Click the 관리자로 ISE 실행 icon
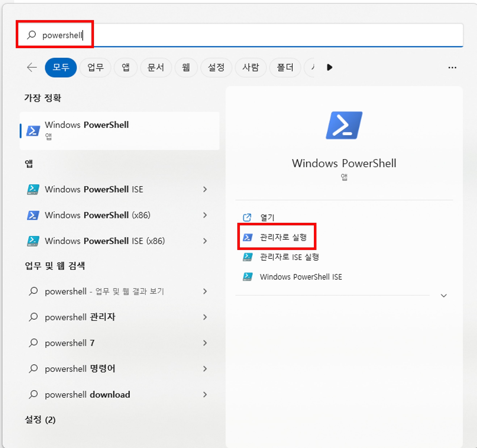 click(x=247, y=257)
